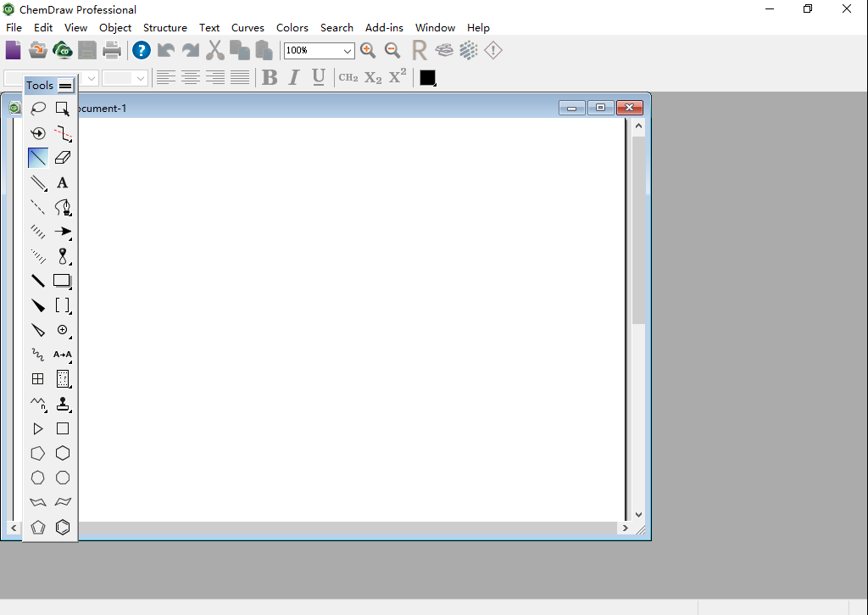
Task: Choose the Text tool in Tools palette
Action: pos(63,182)
